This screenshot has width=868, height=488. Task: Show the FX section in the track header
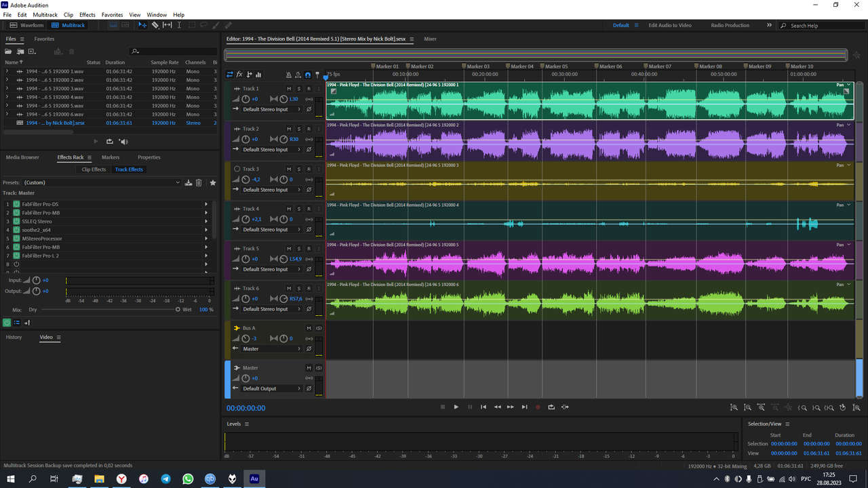[239, 75]
